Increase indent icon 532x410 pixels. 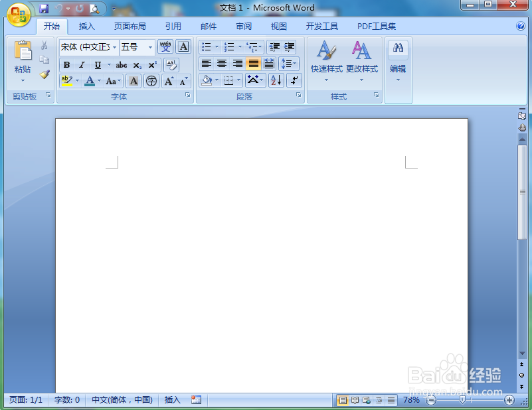click(289, 46)
